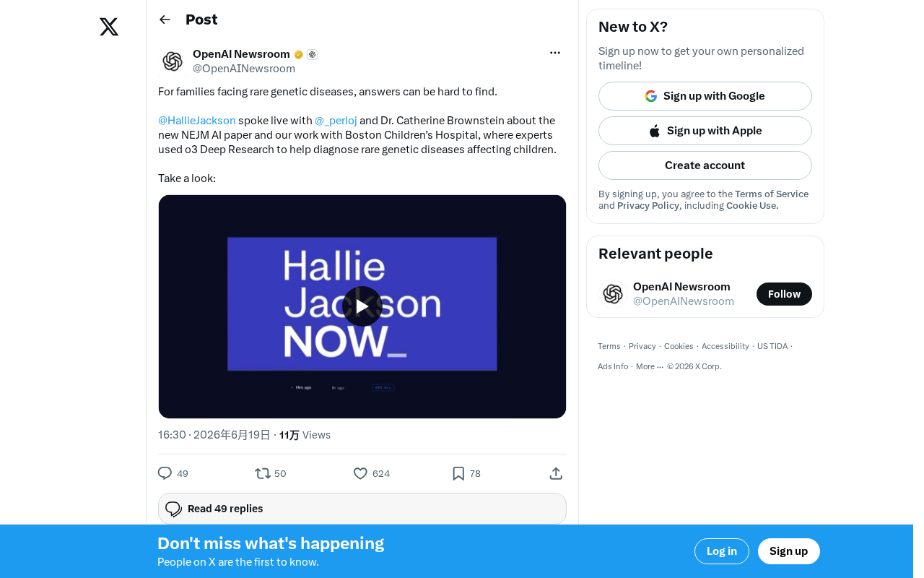Image resolution: width=924 pixels, height=578 pixels.
Task: Click Sign up with Apple
Action: [705, 131]
